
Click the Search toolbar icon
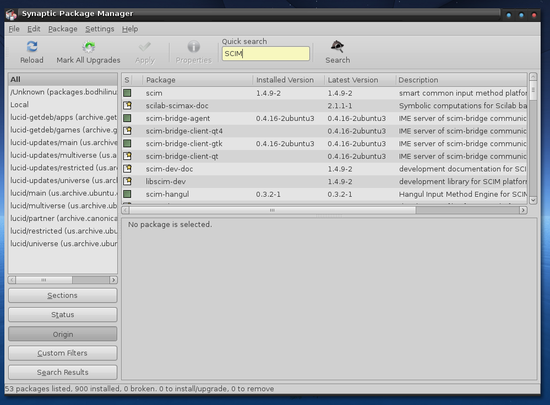point(337,46)
